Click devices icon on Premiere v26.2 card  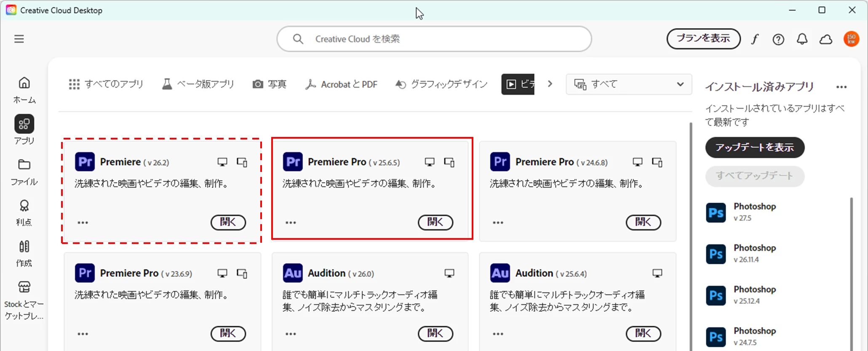(242, 162)
